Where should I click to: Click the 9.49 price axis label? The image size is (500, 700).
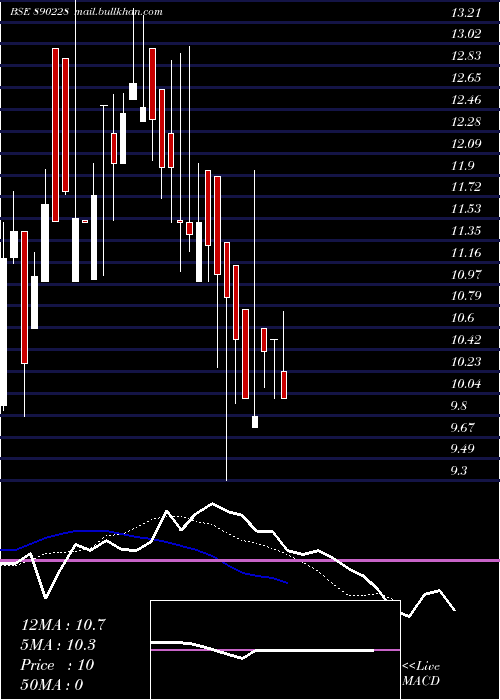point(462,449)
